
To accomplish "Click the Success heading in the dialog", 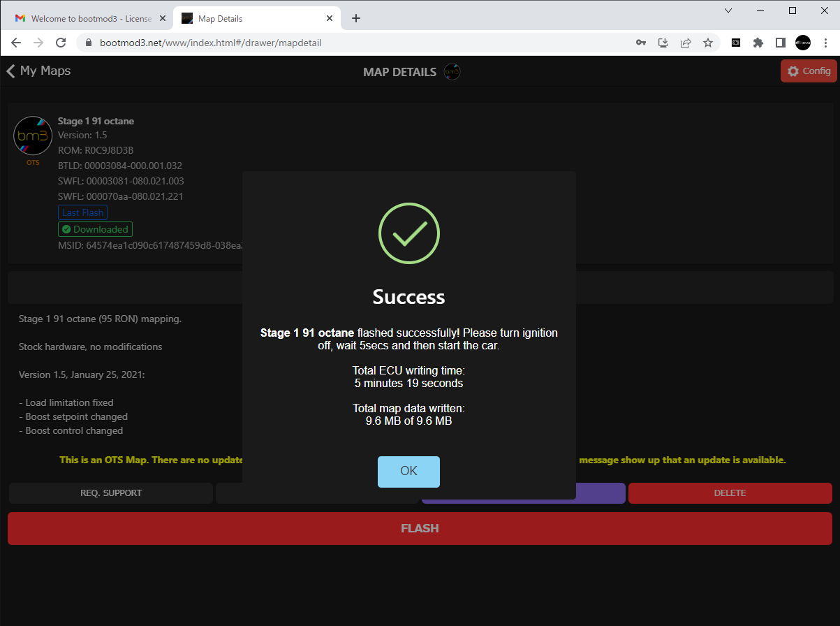I will pyautogui.click(x=408, y=297).
